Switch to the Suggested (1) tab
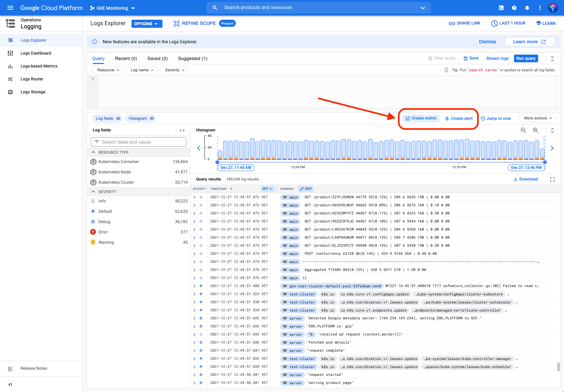Viewport: 564px width, 392px height. 193,58
